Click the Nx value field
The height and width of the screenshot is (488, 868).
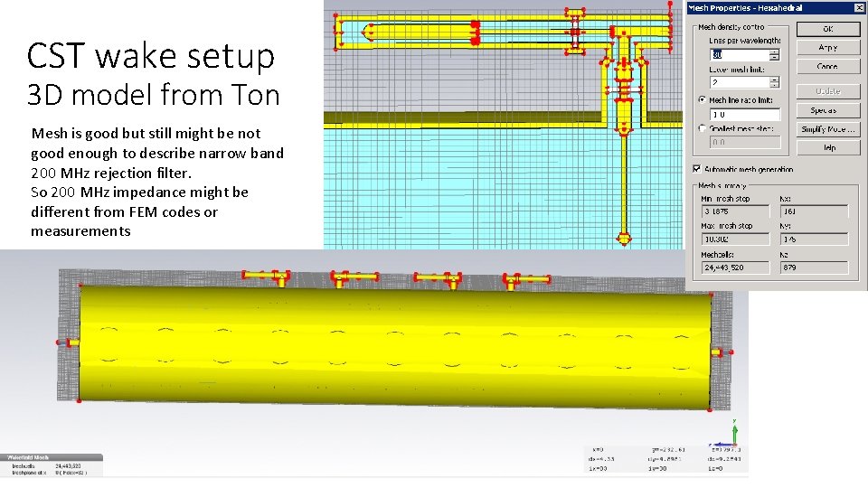(x=815, y=211)
